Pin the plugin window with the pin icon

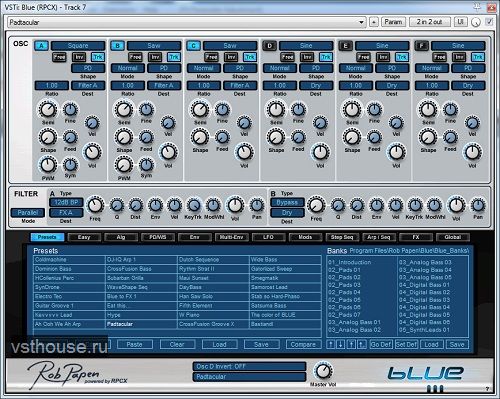(478, 6)
